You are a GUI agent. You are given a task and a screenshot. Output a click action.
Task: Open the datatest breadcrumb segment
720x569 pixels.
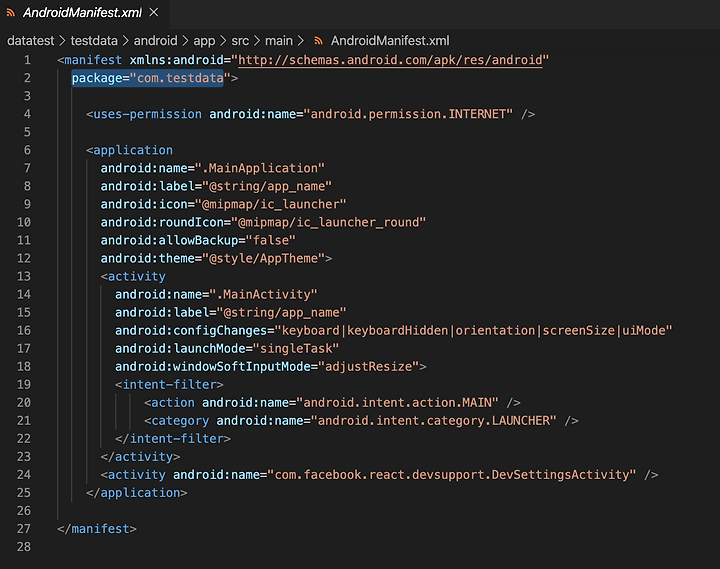[x=31, y=41]
